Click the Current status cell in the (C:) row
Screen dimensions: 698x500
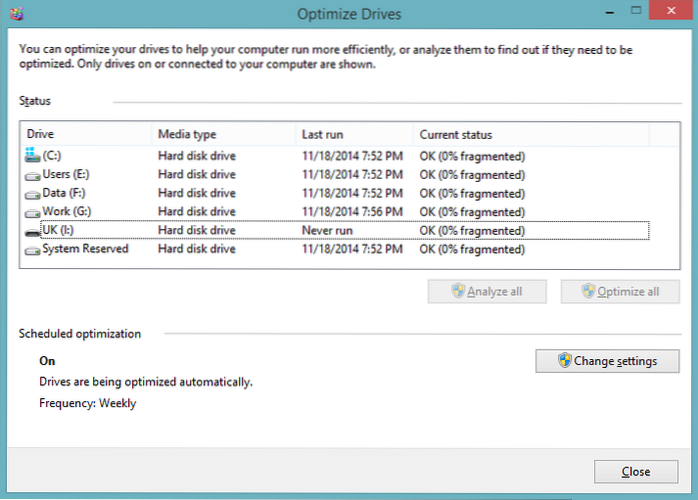tap(472, 156)
